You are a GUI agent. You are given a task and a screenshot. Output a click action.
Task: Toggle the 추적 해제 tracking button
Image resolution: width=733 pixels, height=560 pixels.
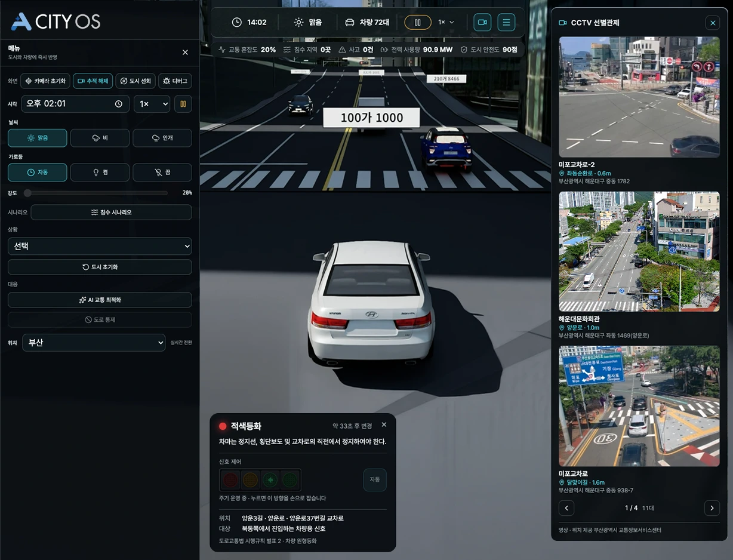[93, 81]
